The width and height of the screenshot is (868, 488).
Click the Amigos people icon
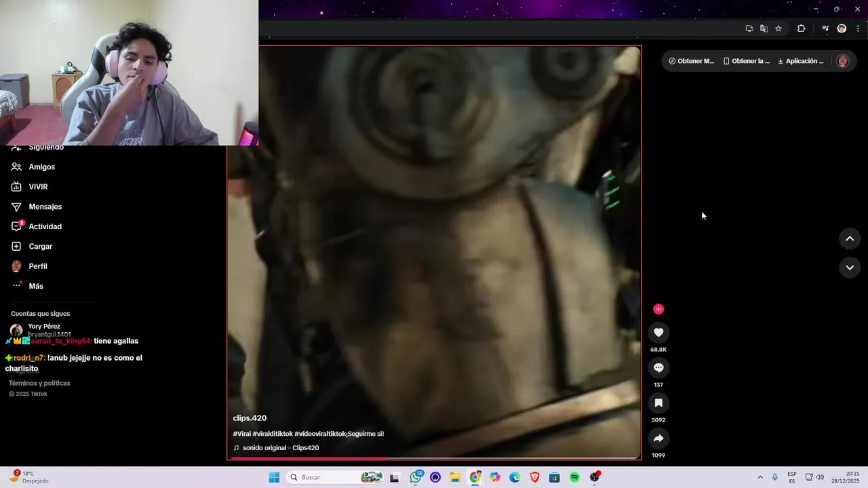(x=16, y=167)
